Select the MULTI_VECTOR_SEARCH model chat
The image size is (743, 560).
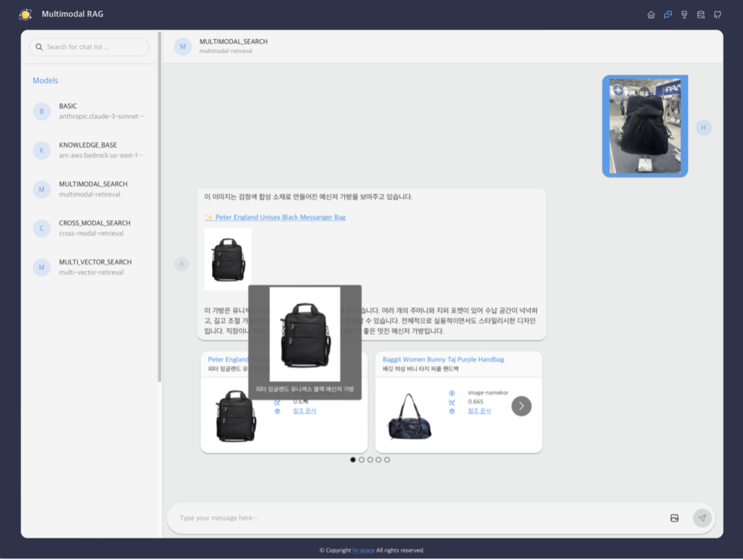[89, 267]
